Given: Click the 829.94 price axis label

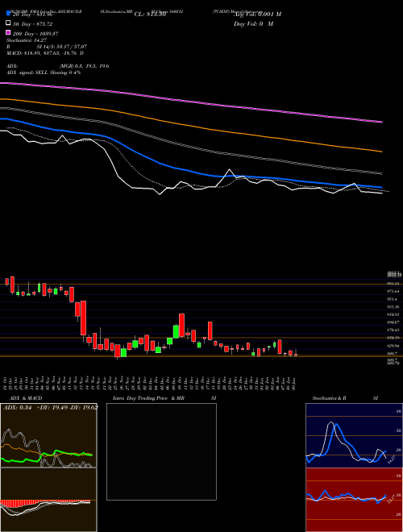Looking at the screenshot, I should pos(393,346).
